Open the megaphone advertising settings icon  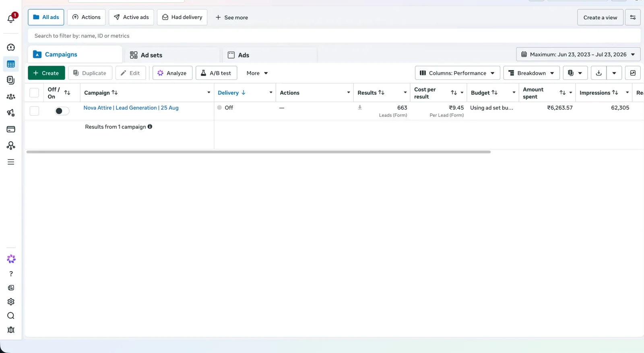pos(11,113)
